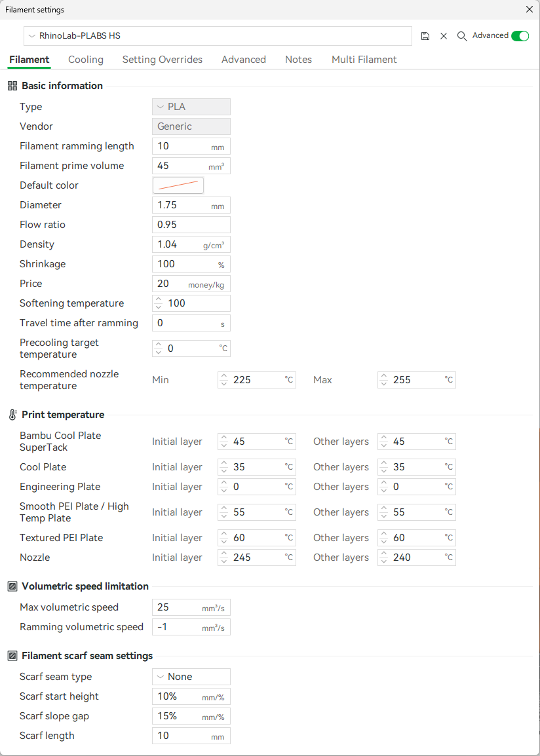Save the current filament preset
Image resolution: width=540 pixels, height=756 pixels.
coord(425,36)
